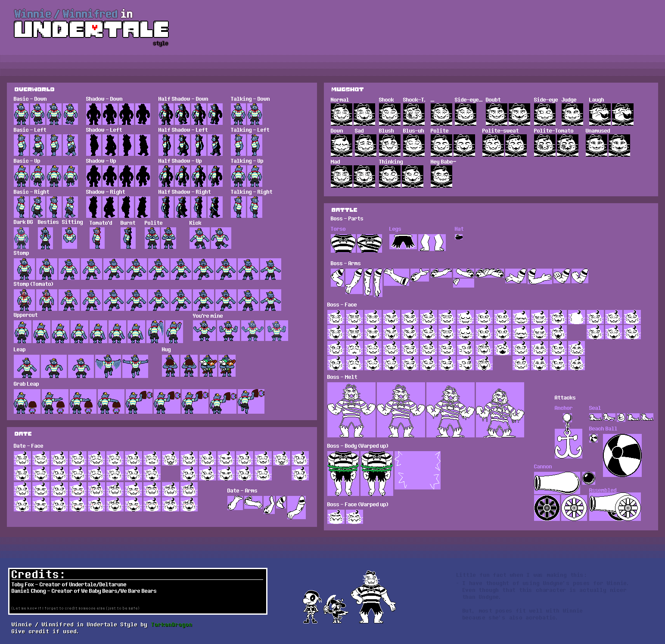Select the Shock-T. mugshot face
This screenshot has height=644, width=665.
[x=414, y=114]
